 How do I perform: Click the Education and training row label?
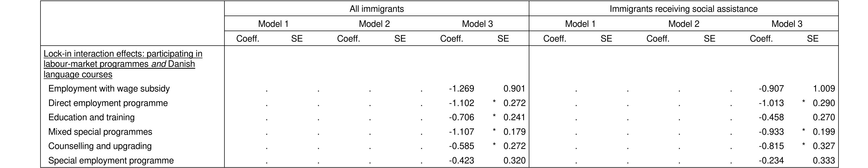click(x=91, y=117)
